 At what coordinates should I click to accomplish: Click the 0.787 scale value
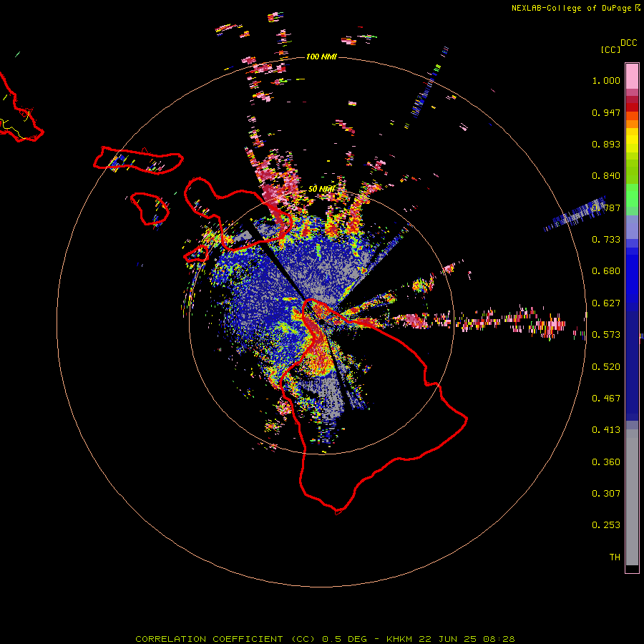point(606,208)
